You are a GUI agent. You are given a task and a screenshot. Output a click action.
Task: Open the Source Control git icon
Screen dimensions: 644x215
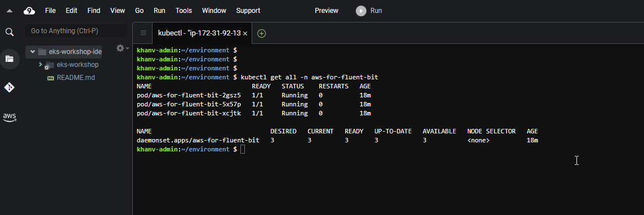point(10,87)
